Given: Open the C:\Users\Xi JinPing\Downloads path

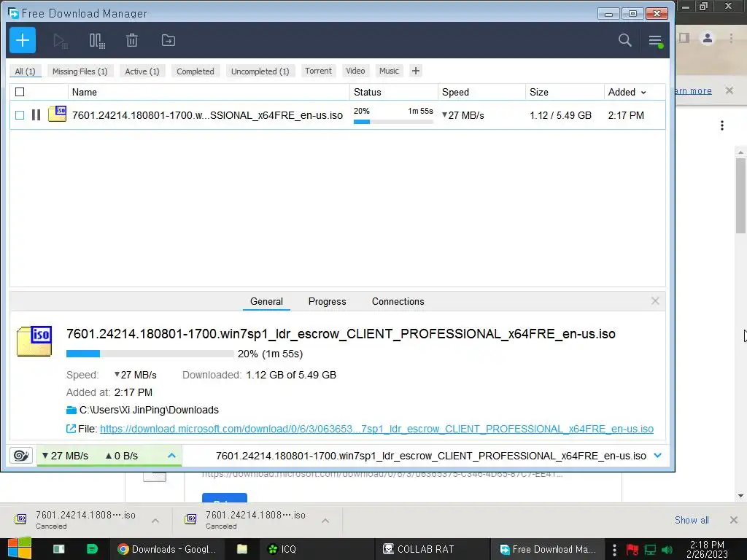Looking at the screenshot, I should (x=149, y=410).
